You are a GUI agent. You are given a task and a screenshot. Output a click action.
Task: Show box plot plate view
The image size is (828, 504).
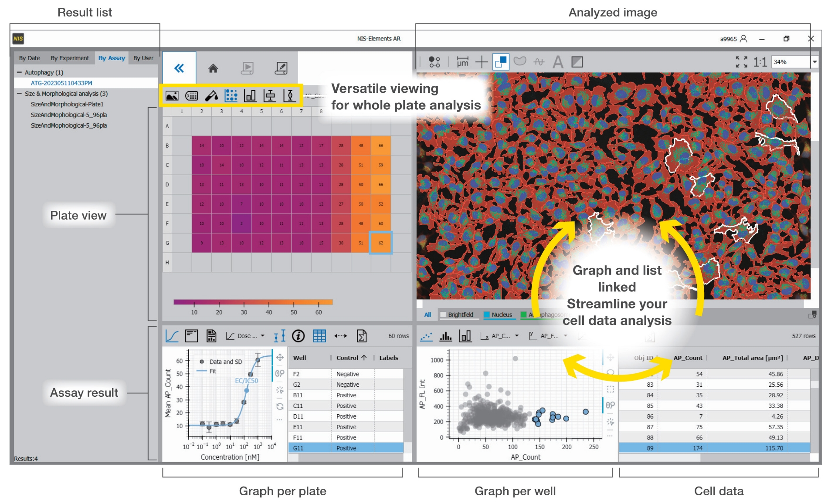tap(270, 96)
